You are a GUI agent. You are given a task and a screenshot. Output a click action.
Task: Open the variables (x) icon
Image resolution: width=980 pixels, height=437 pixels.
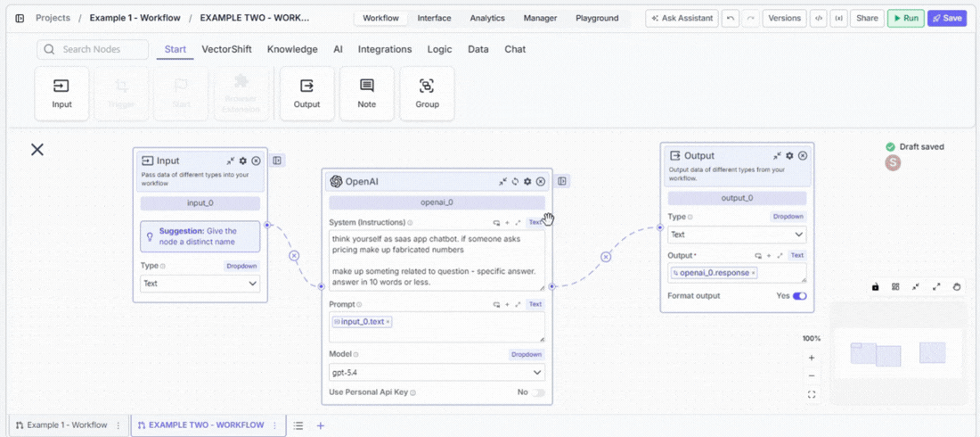(838, 18)
